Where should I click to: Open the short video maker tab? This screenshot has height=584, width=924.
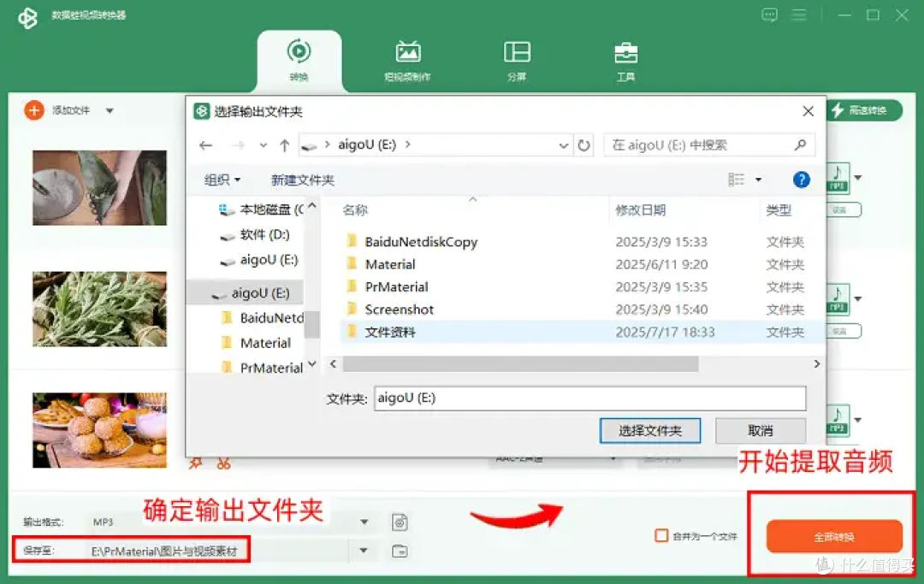pos(407,61)
